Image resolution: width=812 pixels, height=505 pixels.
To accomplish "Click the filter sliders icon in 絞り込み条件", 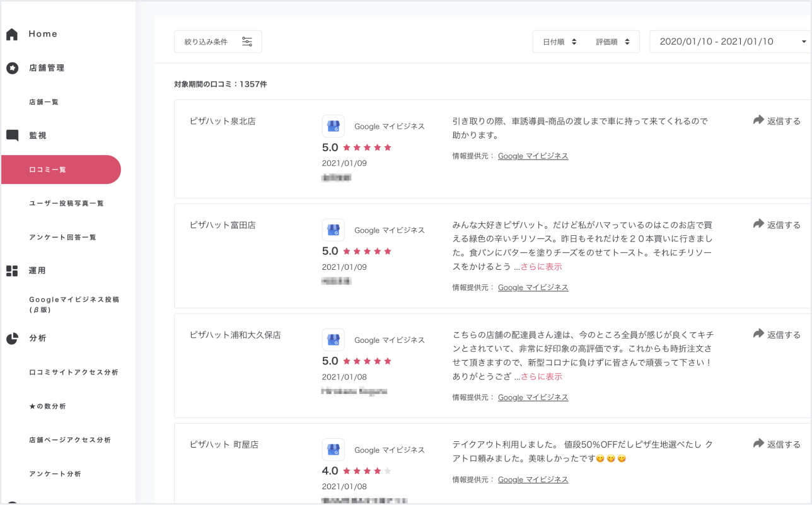I will (247, 42).
